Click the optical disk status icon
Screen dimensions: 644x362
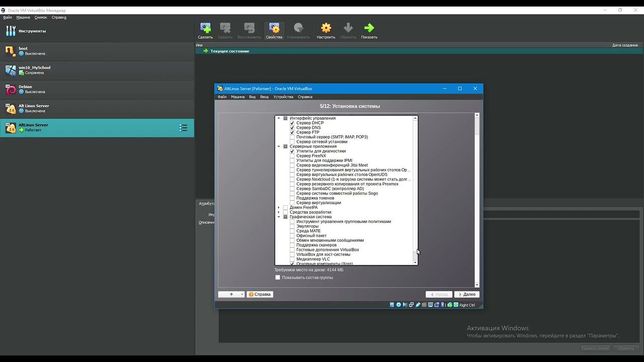click(398, 305)
